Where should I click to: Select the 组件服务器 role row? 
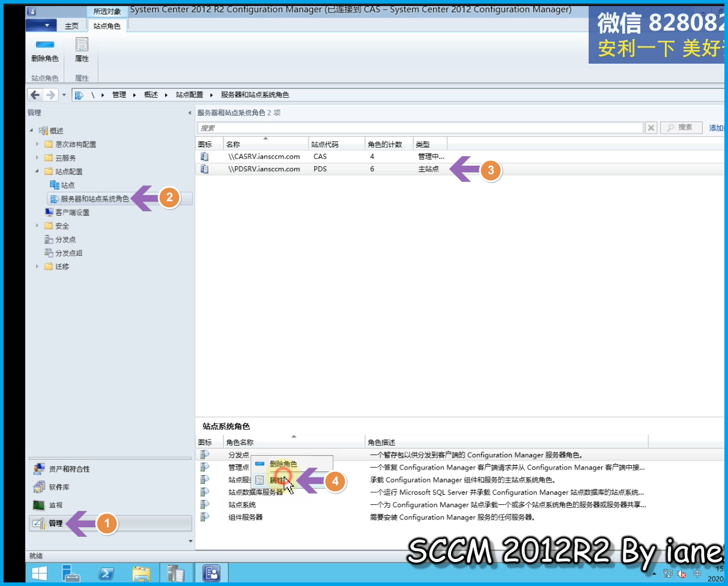[460, 516]
